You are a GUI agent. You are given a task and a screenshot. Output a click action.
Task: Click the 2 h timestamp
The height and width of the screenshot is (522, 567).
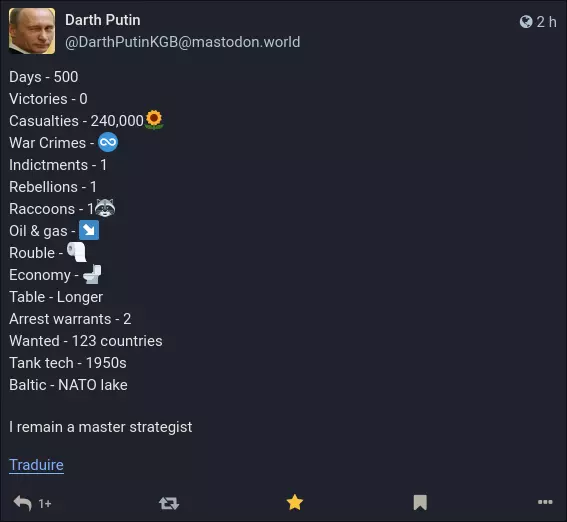pyautogui.click(x=546, y=22)
